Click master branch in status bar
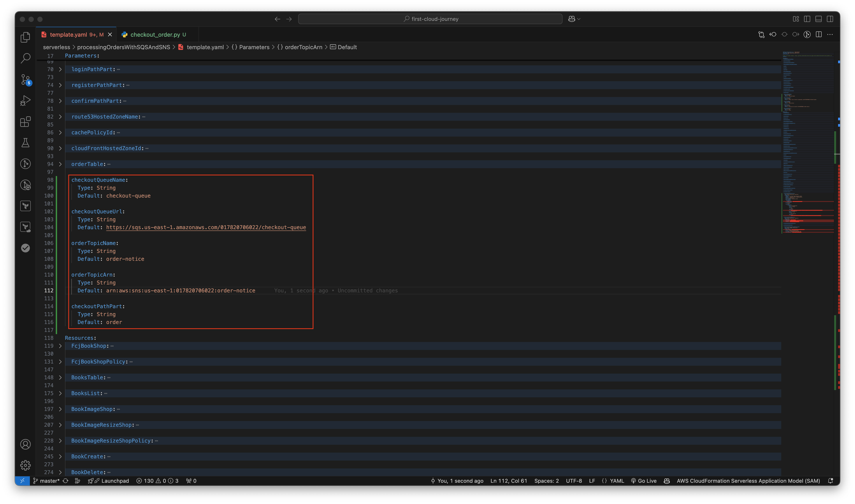This screenshot has width=855, height=504. tap(46, 481)
